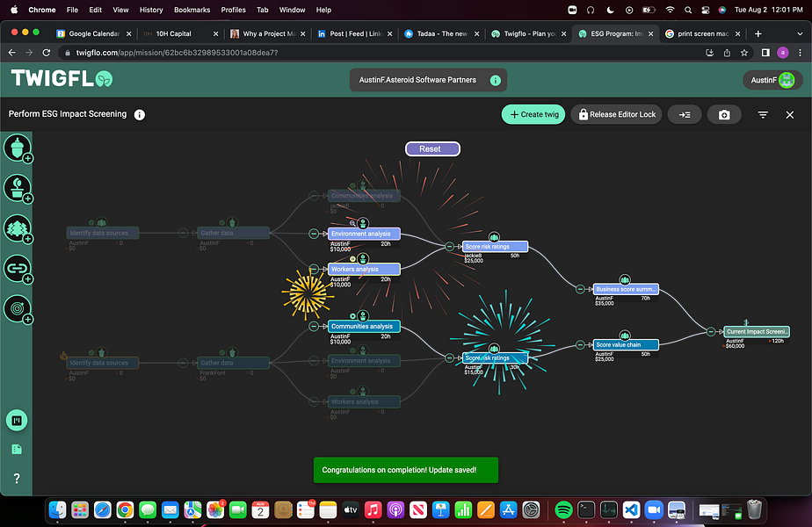This screenshot has width=812, height=527.
Task: Click the link chain add icon
Action: pyautogui.click(x=18, y=268)
